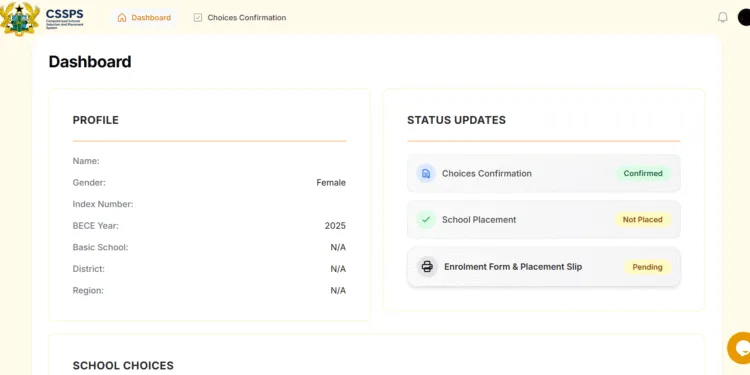Click the Choices Confirmation document icon in Status Updates
Screen dimensions: 750x375
[426, 173]
